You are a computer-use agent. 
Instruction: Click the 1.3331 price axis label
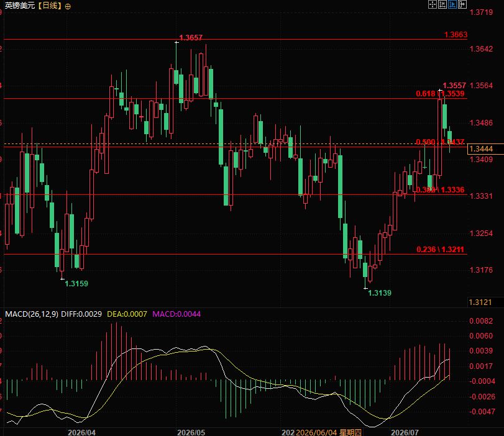[481, 196]
